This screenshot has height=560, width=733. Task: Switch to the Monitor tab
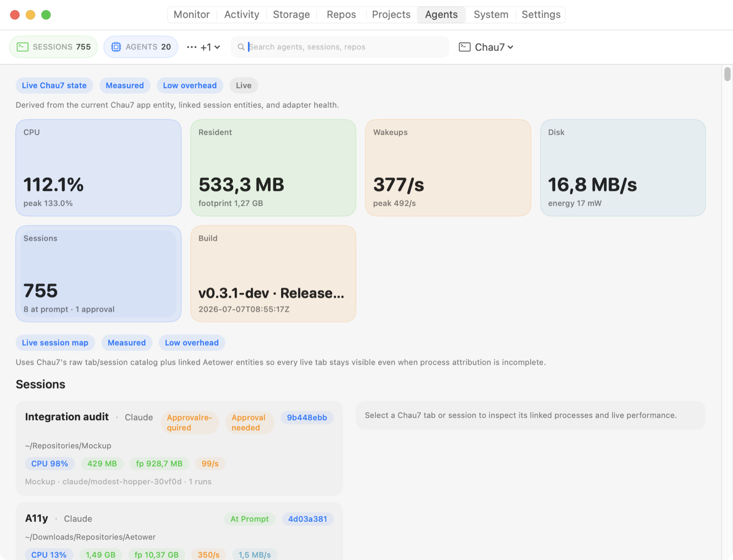(191, 15)
